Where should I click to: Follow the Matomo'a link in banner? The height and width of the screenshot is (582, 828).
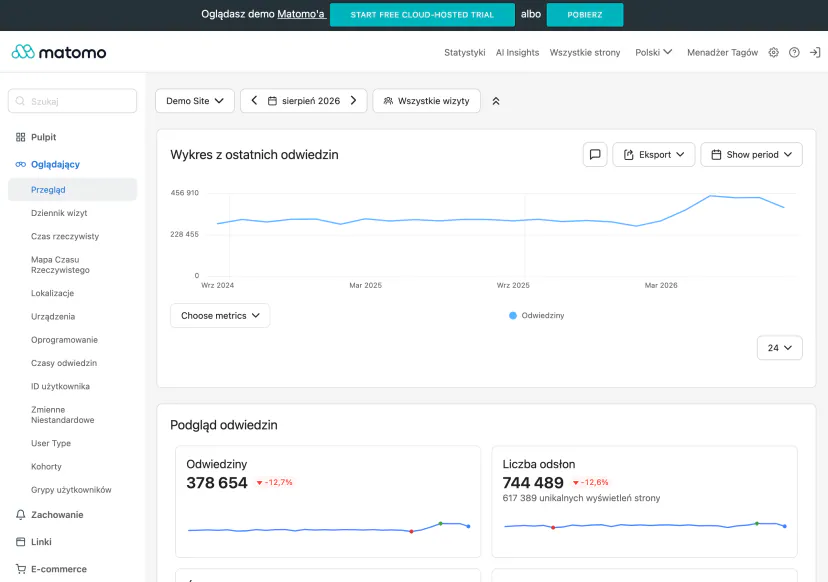[x=301, y=14]
